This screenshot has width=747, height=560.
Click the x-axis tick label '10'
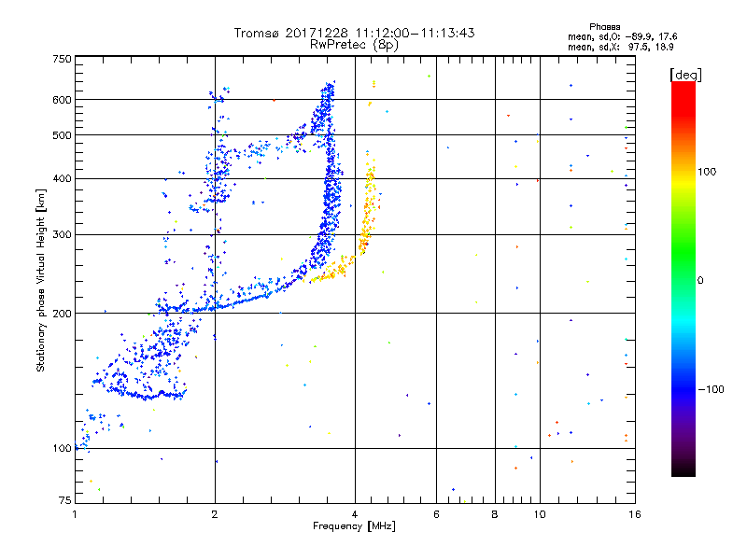[540, 514]
